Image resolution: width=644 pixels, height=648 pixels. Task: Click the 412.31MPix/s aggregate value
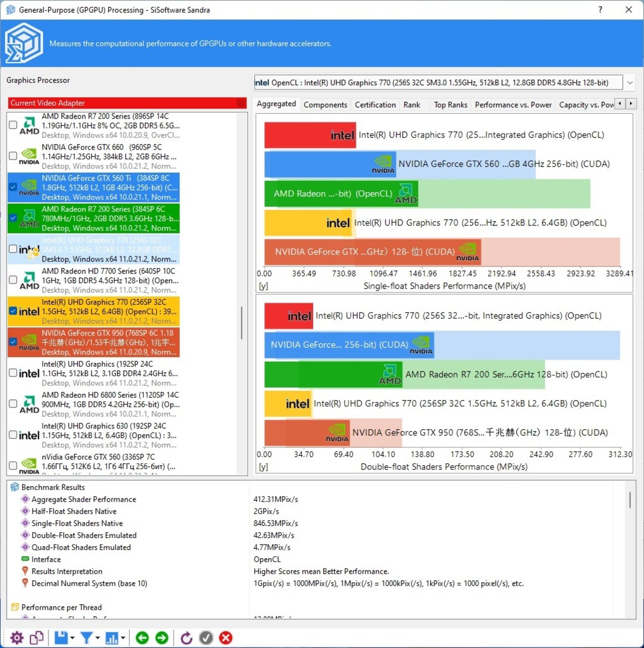(x=275, y=499)
